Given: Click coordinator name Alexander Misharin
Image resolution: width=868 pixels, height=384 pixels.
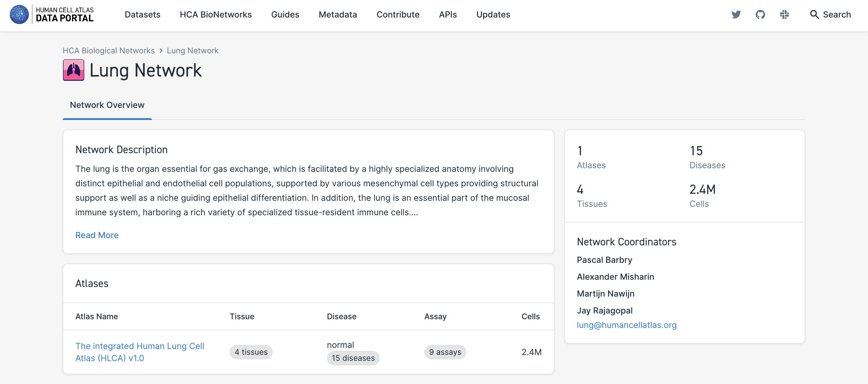Looking at the screenshot, I should pyautogui.click(x=615, y=277).
